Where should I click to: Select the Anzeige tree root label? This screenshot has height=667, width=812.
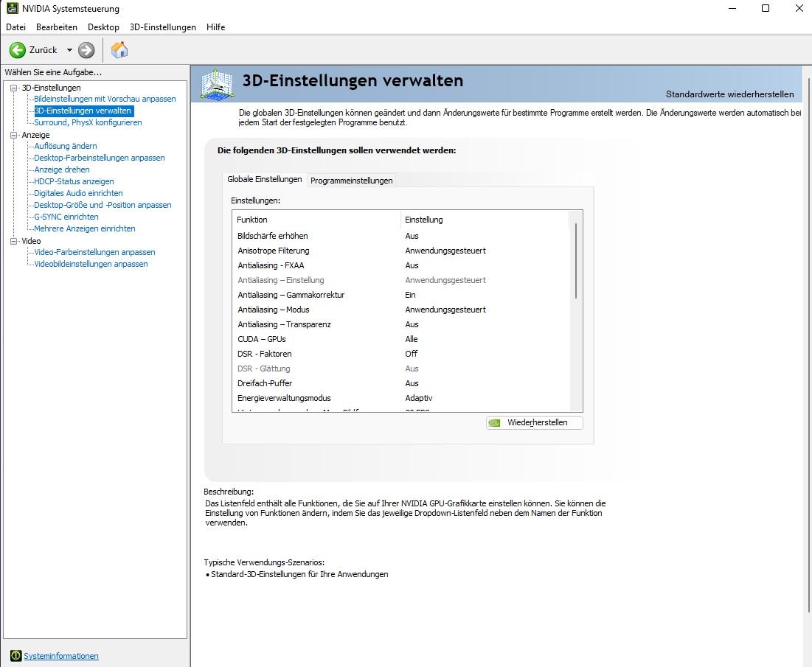coord(35,135)
